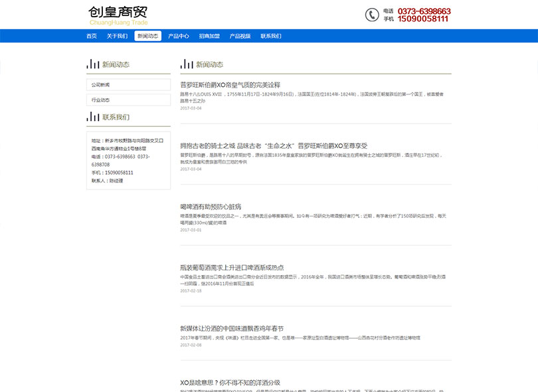Open article about 拥抱古老的骑士之域

[273, 146]
